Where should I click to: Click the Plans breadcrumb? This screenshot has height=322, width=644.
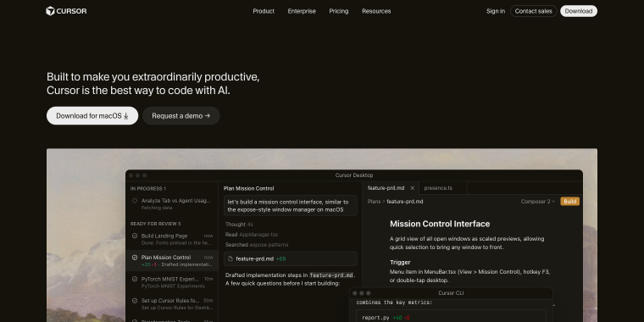point(374,202)
